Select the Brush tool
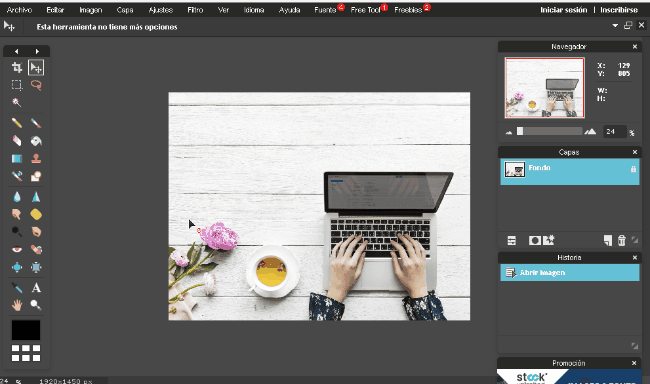The width and height of the screenshot is (650, 384). (36, 123)
